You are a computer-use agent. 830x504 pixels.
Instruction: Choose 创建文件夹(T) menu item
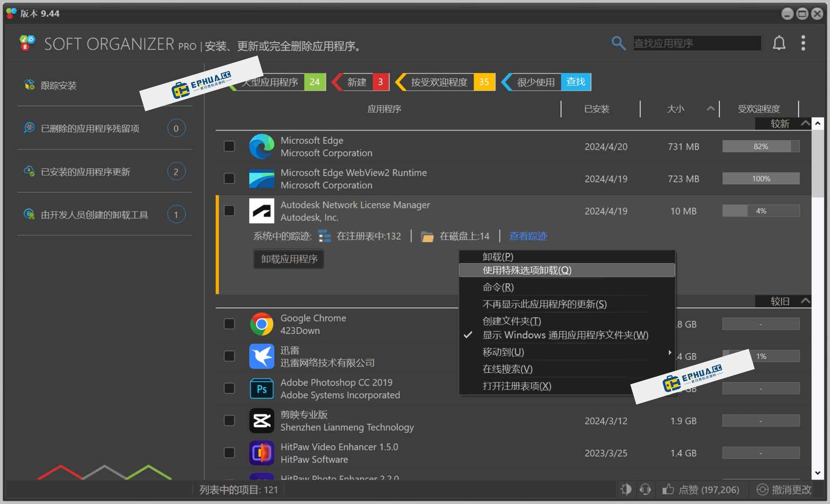click(567, 321)
